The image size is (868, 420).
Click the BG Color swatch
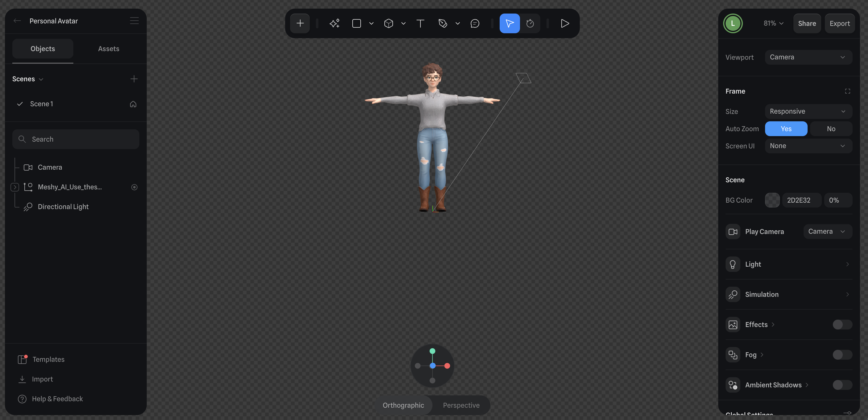point(772,200)
